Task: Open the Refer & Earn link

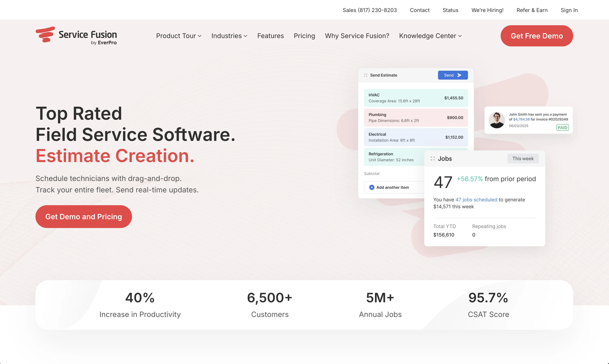Action: click(532, 10)
